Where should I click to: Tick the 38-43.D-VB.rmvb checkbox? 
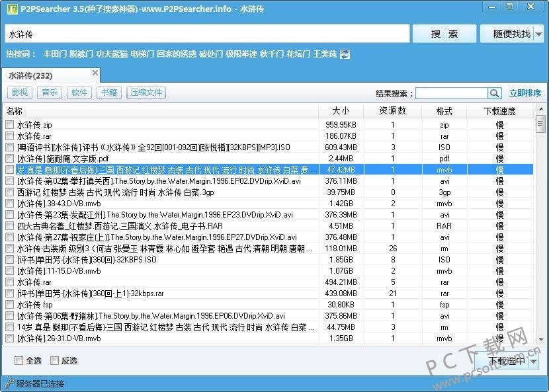click(x=10, y=204)
